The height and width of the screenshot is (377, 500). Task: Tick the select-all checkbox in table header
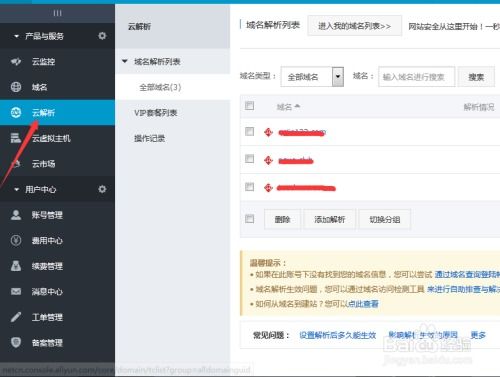click(x=249, y=106)
